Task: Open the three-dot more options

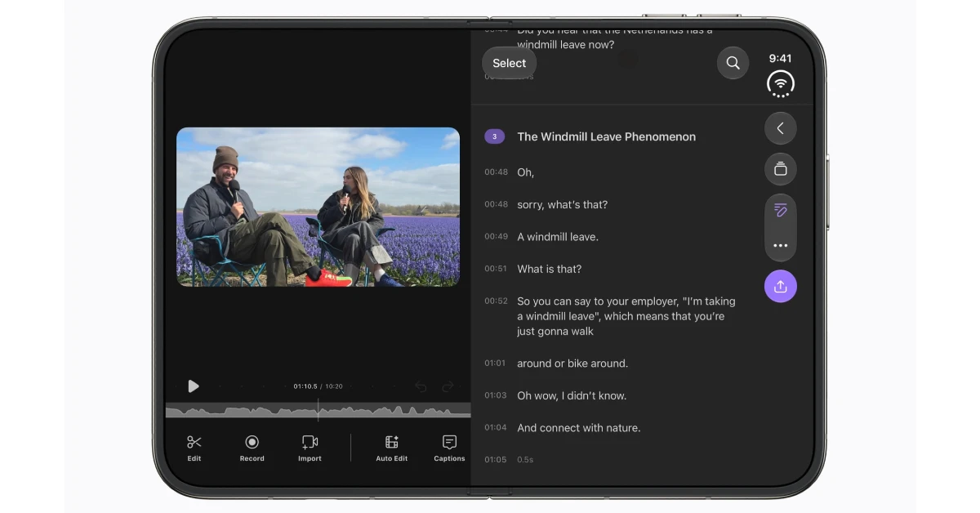Action: [780, 245]
